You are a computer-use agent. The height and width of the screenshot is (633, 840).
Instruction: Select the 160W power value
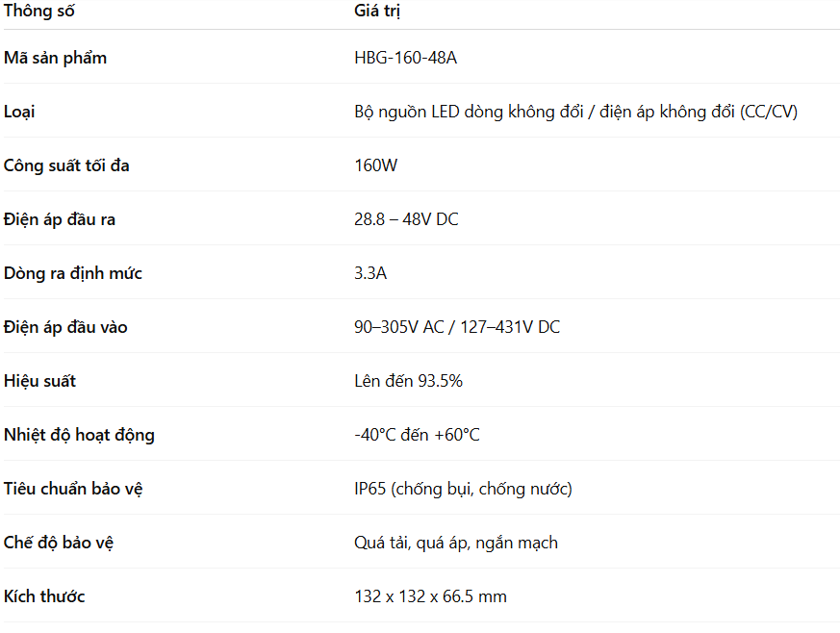375,165
